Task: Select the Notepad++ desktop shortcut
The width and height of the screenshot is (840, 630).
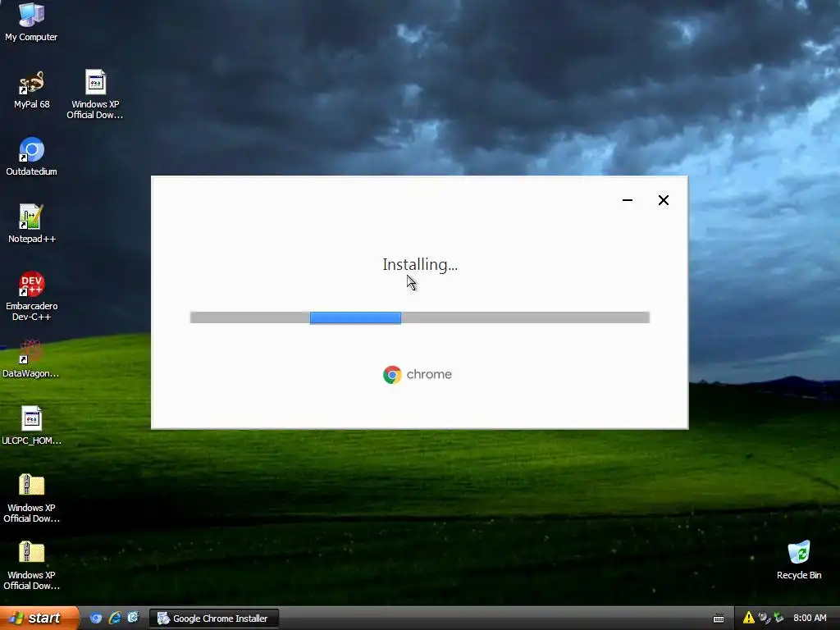Action: click(x=31, y=223)
